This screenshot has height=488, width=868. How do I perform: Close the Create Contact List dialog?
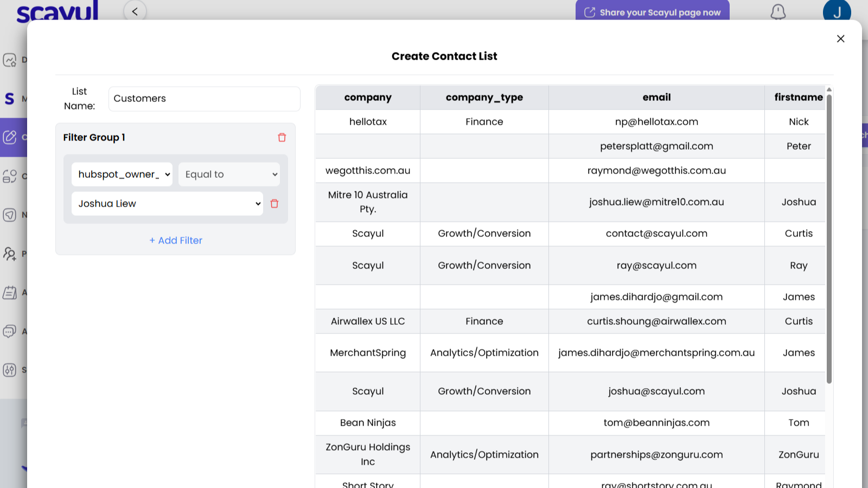(x=840, y=39)
